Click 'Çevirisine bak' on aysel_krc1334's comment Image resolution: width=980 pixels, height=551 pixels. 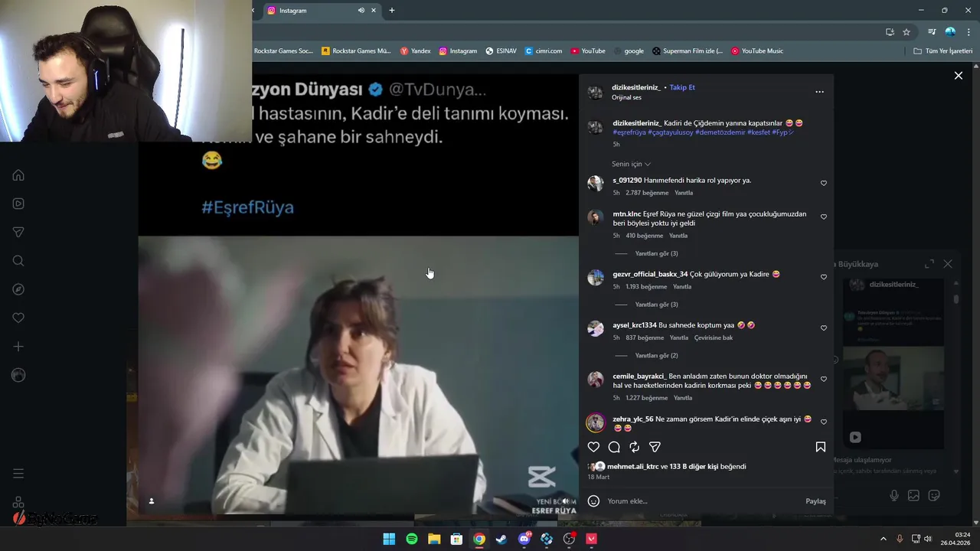tap(714, 337)
